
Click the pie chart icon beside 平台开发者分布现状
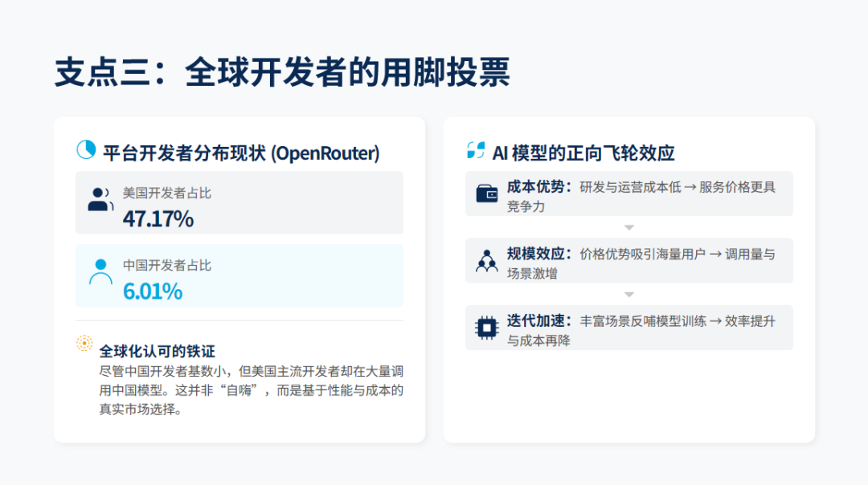[x=85, y=150]
